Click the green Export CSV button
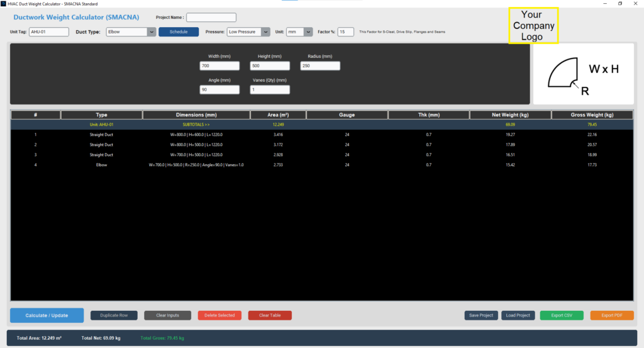Viewport: 644px width, 348px height. click(562, 315)
